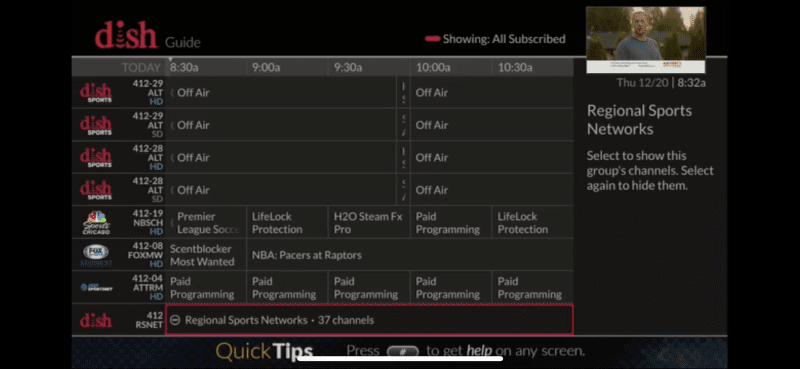800x369 pixels.
Task: Select the NBC Sports Chicago channel logo
Action: pyautogui.click(x=95, y=222)
